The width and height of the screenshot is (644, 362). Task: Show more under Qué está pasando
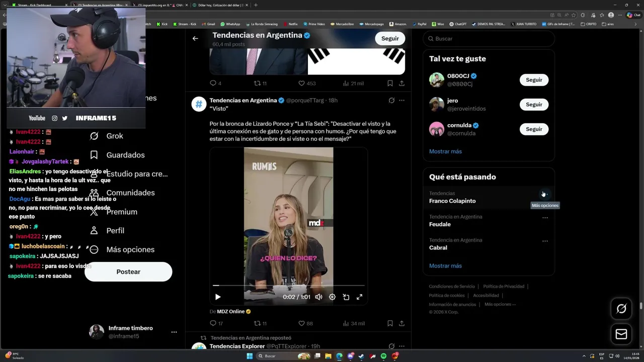coord(445,266)
